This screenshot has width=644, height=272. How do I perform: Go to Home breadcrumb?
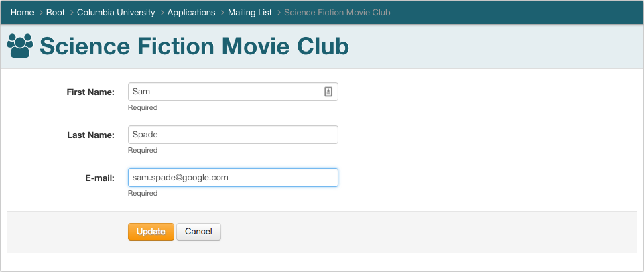(x=22, y=12)
